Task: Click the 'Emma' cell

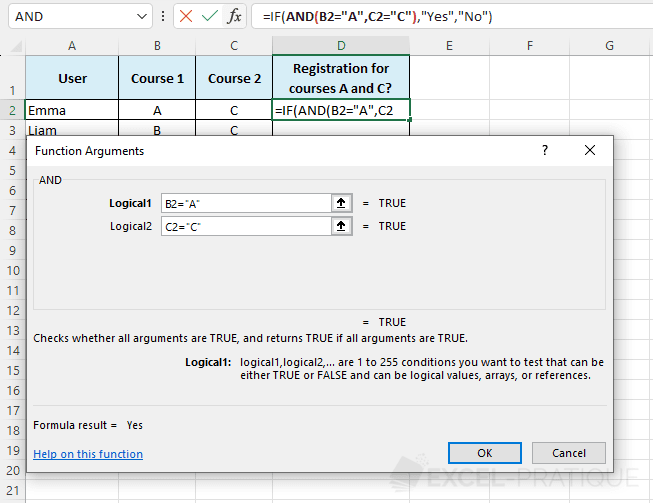Action: point(72,110)
